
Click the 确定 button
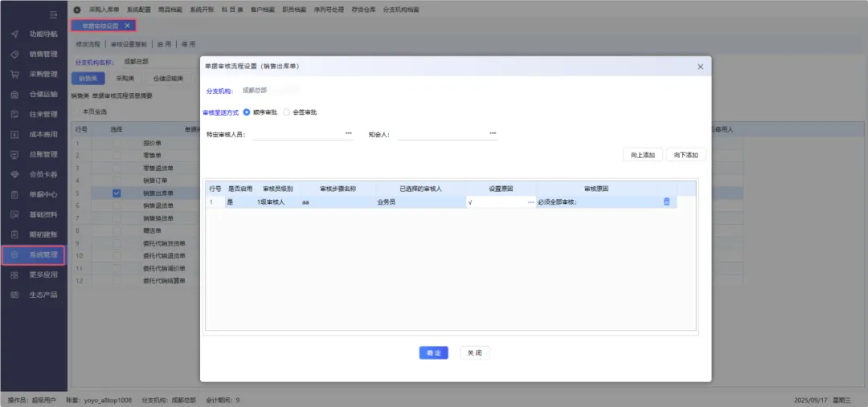click(433, 353)
